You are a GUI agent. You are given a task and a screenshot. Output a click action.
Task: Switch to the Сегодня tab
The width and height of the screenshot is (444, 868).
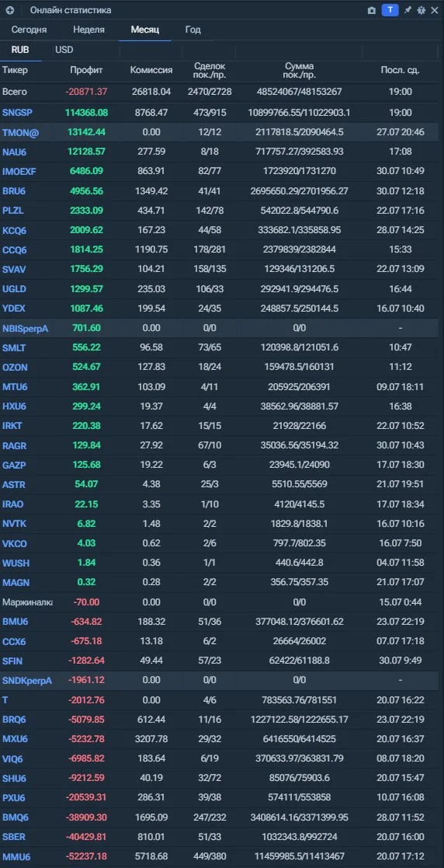pos(29,30)
